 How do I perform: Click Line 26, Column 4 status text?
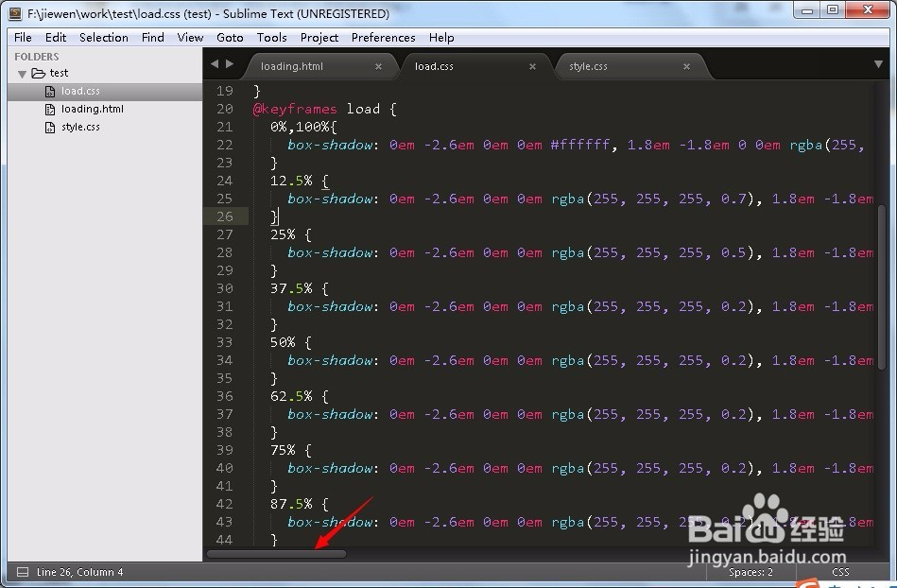(x=79, y=572)
